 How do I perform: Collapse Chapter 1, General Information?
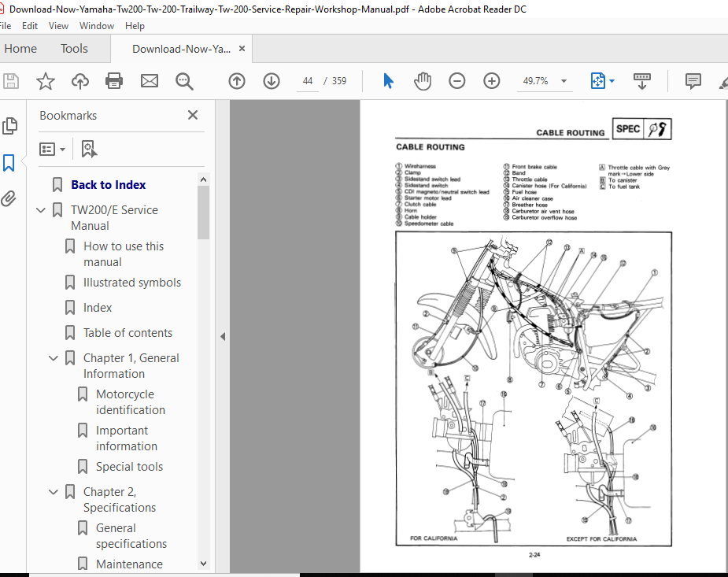54,358
